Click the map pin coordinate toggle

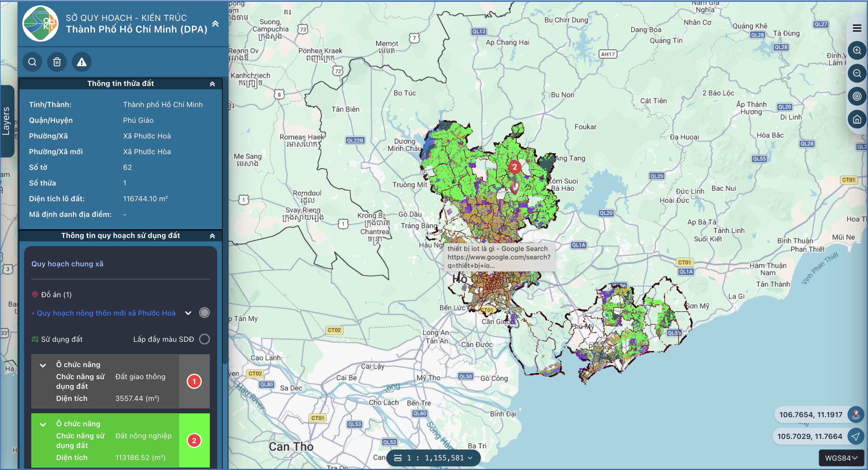pos(855,415)
